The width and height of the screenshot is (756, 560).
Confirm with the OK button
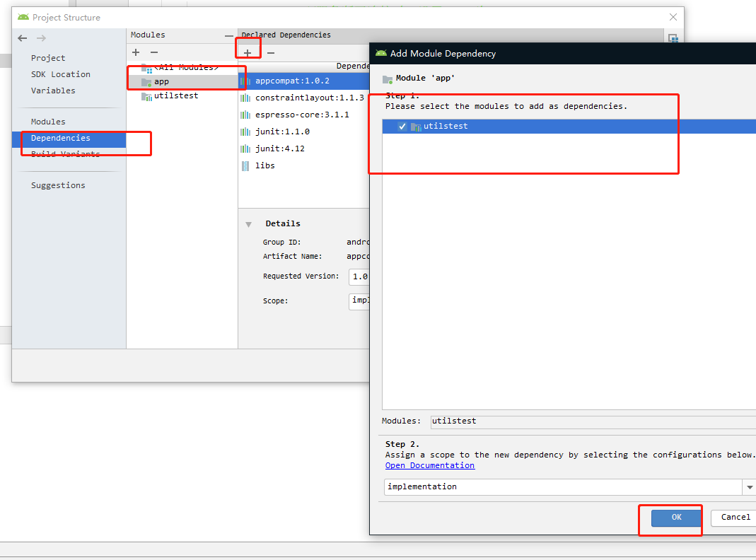[677, 518]
